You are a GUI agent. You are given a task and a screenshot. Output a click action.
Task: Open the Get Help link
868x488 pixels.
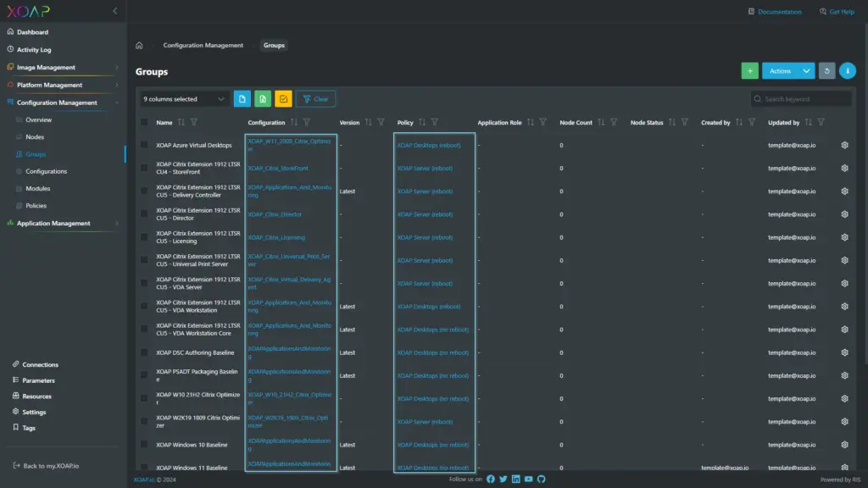click(x=837, y=12)
